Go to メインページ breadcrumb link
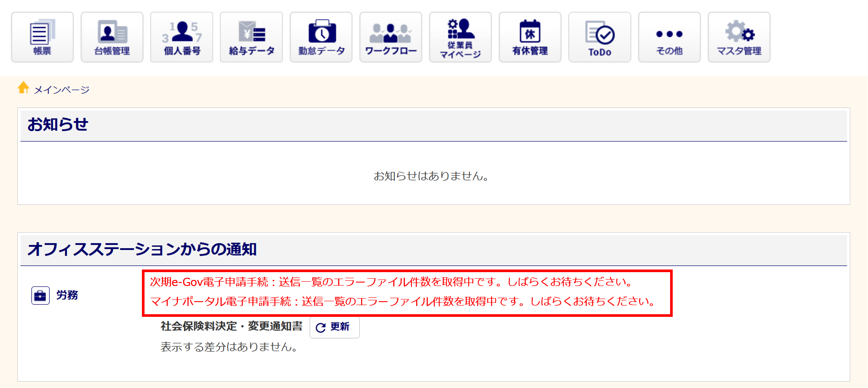 (x=62, y=90)
